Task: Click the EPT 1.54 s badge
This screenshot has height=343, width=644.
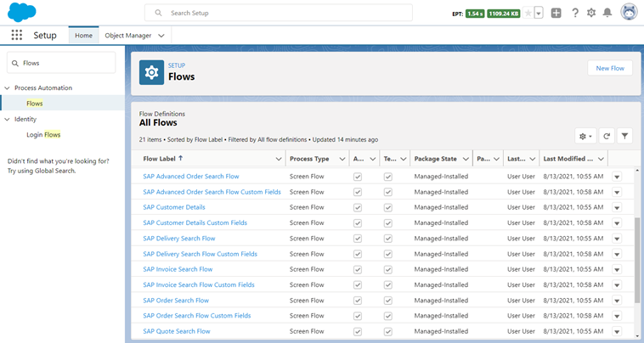Action: [x=475, y=14]
